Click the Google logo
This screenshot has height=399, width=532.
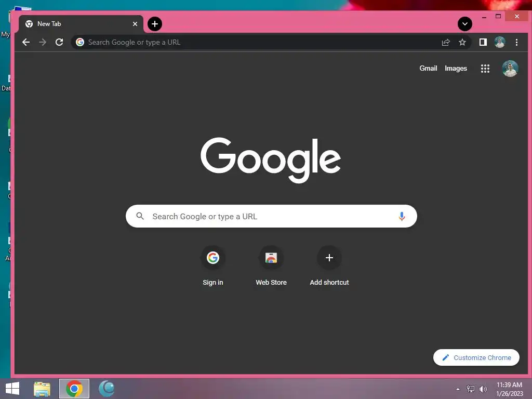(x=271, y=160)
